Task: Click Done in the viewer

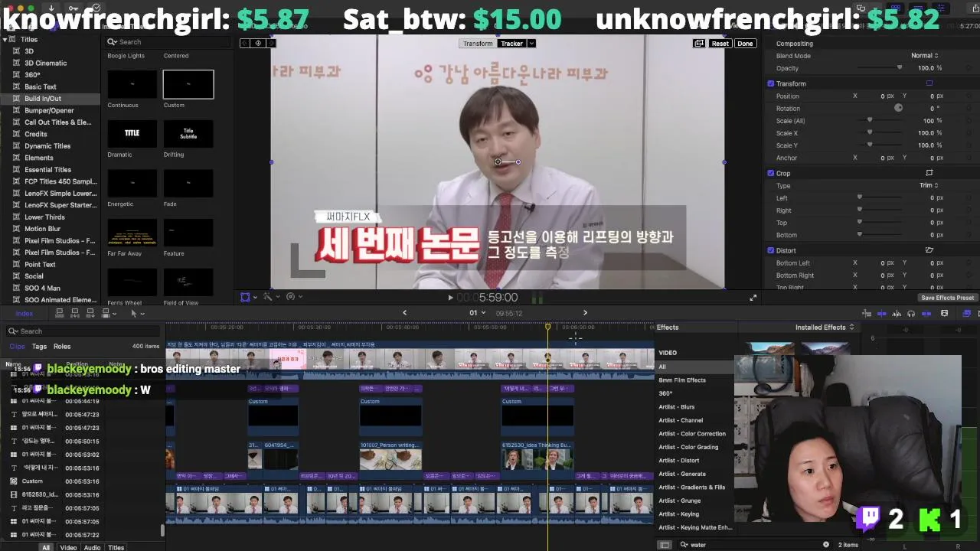Action: click(745, 44)
